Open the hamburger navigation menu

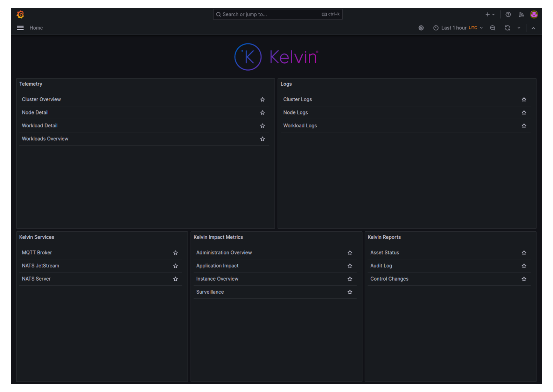tap(20, 28)
